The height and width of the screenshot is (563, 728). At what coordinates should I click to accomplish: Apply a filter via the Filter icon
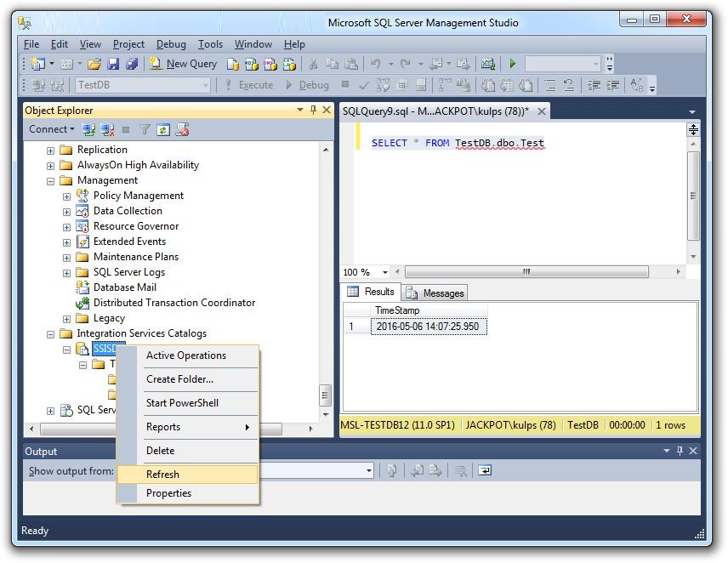[146, 129]
